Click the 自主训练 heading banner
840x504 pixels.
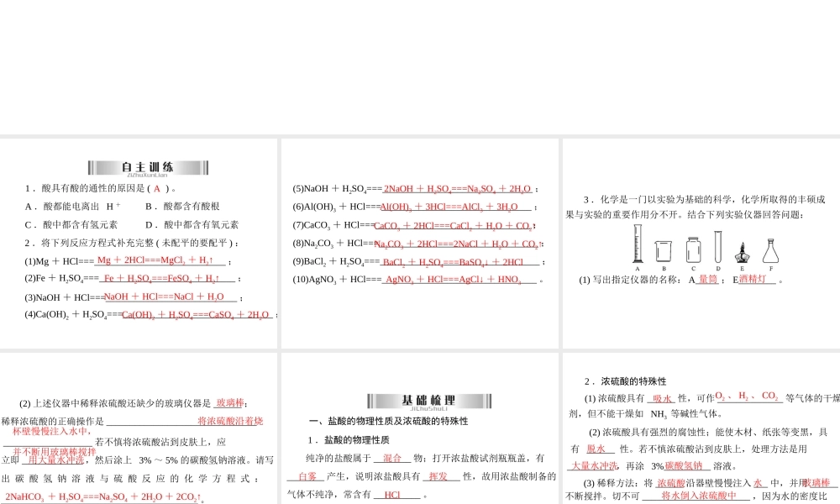coord(148,168)
